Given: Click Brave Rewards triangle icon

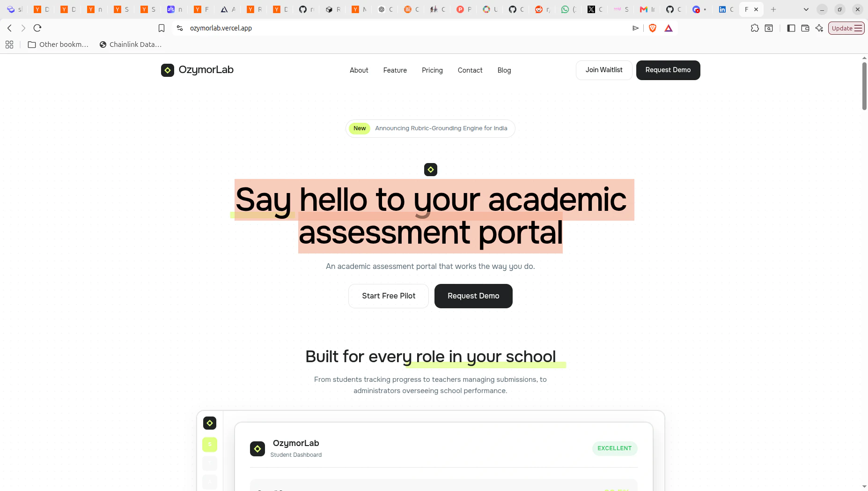Looking at the screenshot, I should coord(669,28).
